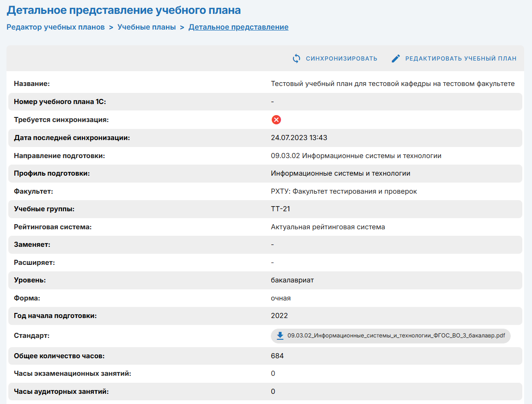Click Актуальная рейтинговая система value
Screen dimensions: 532x404
tap(328, 227)
